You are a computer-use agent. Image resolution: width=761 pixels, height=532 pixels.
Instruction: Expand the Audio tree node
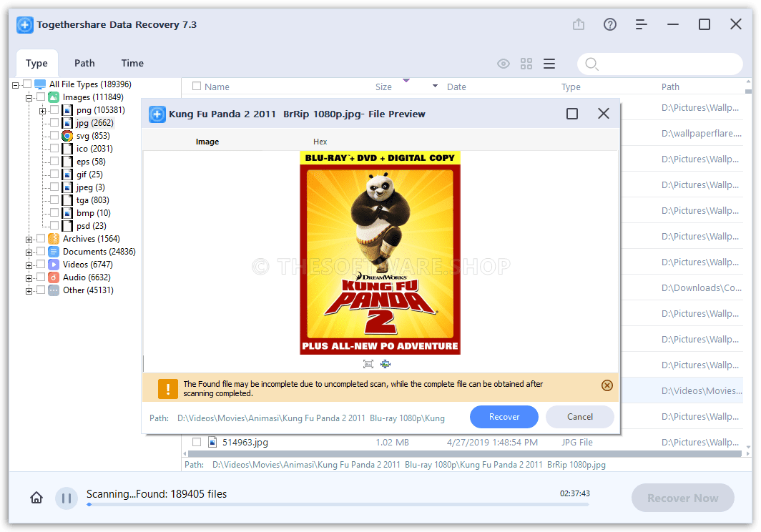[29, 279]
